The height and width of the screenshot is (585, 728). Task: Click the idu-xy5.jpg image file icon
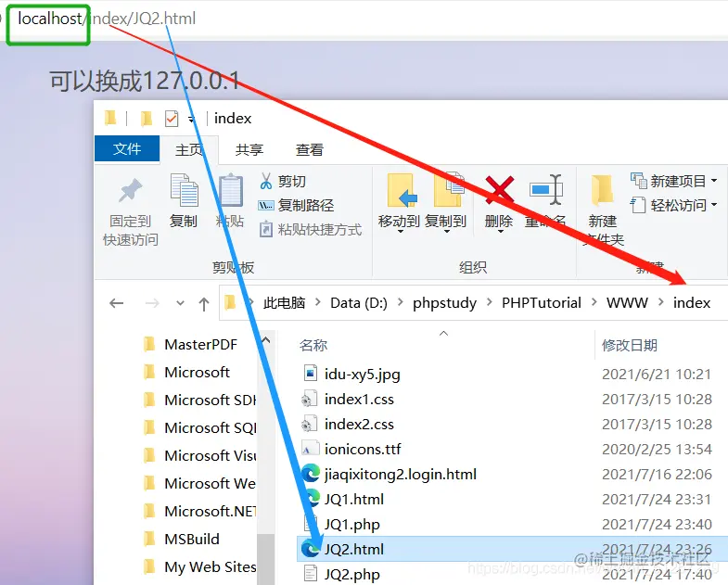point(310,374)
